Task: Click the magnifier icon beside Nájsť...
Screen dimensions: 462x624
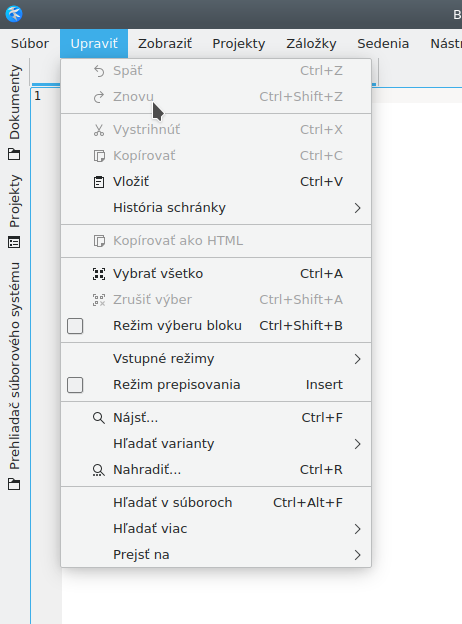Action: (99, 418)
